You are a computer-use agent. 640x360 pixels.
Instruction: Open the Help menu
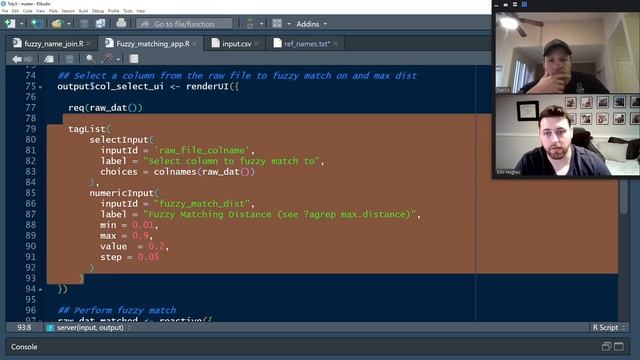tap(141, 11)
